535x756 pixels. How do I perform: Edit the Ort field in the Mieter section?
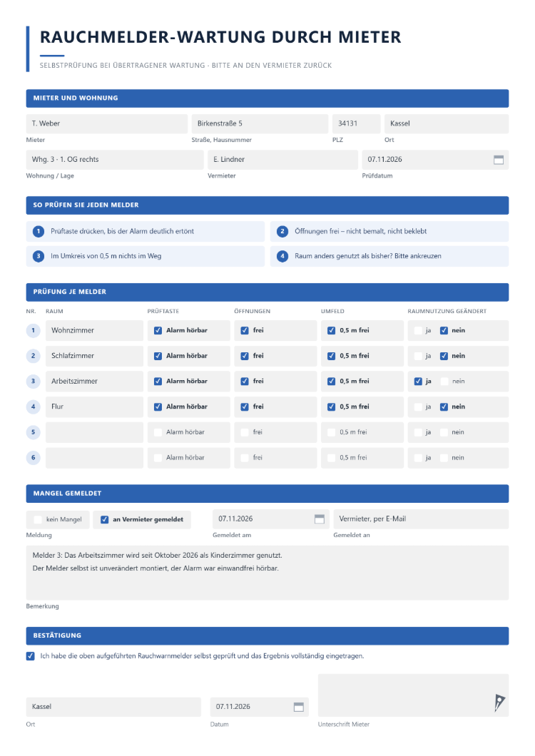[447, 124]
